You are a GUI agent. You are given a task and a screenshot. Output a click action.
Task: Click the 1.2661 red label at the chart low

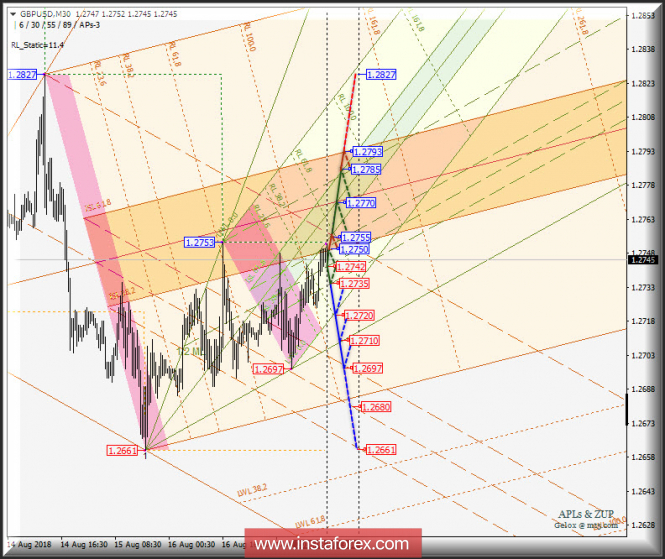point(123,450)
